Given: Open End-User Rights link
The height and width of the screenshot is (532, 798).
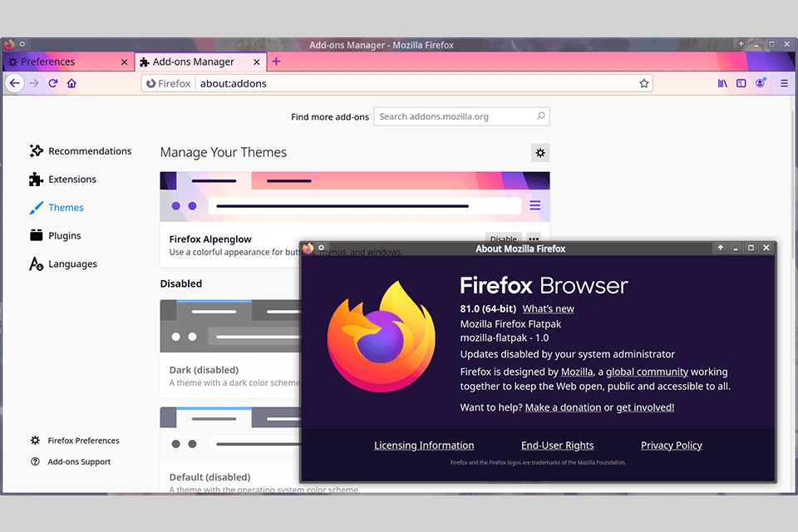Looking at the screenshot, I should [x=557, y=446].
